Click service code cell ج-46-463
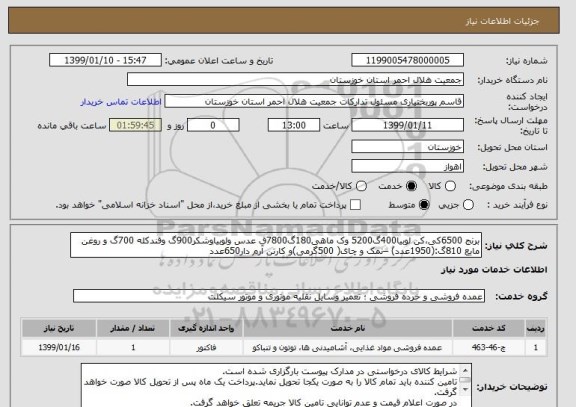The width and height of the screenshot is (576, 407). click(x=489, y=347)
